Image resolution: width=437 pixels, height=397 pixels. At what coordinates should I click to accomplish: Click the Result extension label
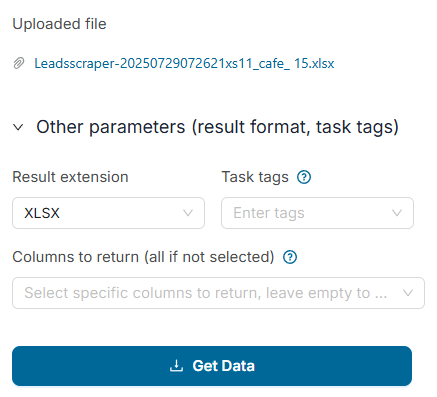coord(70,177)
